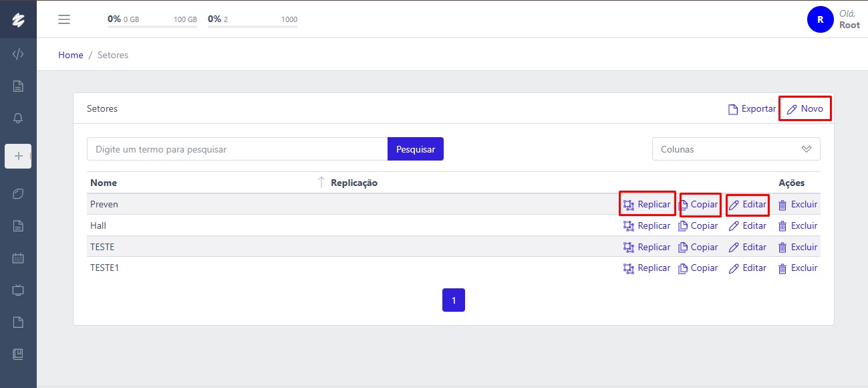The height and width of the screenshot is (388, 868).
Task: Click the Novo link to create a sector
Action: (805, 108)
